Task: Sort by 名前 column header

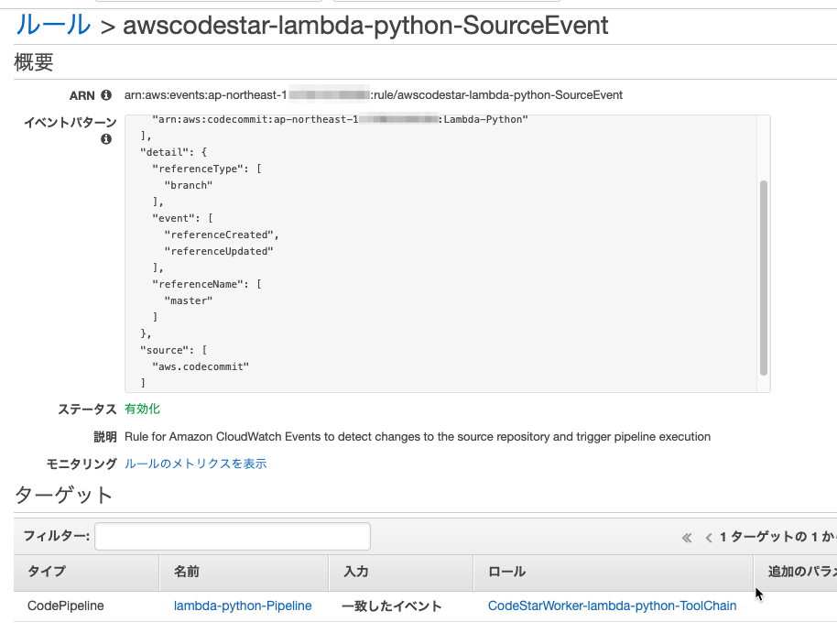Action: [x=244, y=572]
